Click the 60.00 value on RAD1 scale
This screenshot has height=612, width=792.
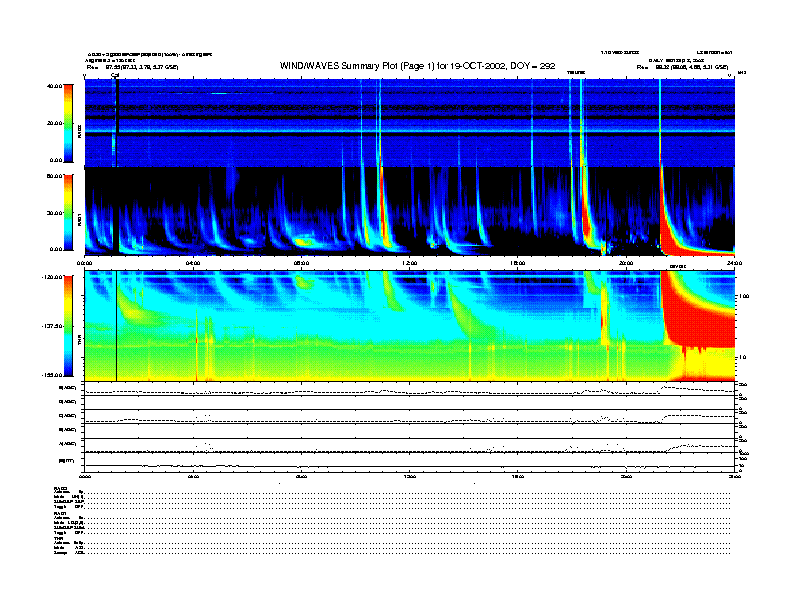[x=54, y=176]
